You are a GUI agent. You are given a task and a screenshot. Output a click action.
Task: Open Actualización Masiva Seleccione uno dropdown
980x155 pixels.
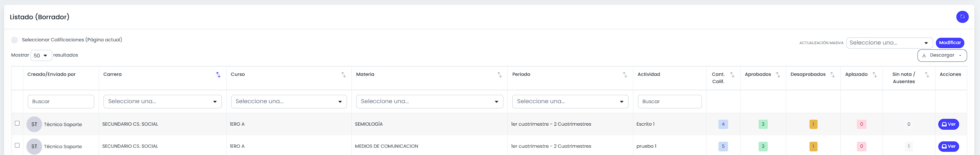(889, 43)
